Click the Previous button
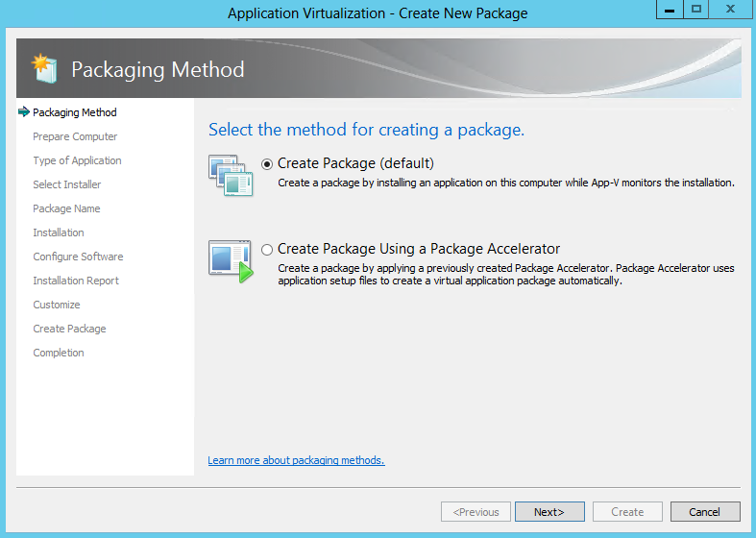Image resolution: width=756 pixels, height=538 pixels. coord(476,511)
